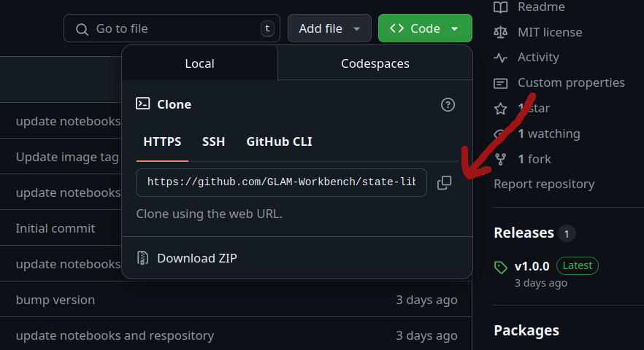Focus the Go to file search field
Screen dimensions: 644x350
172,28
